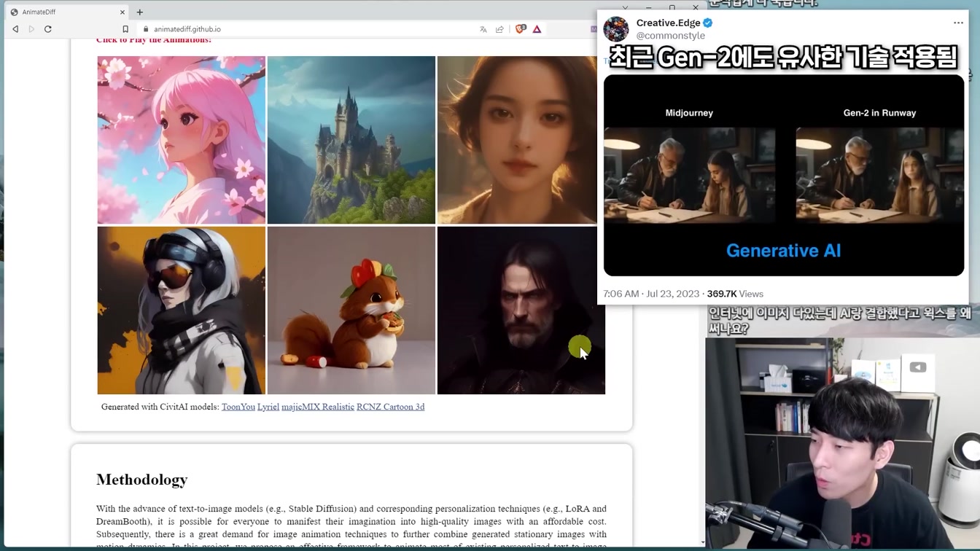Play the squirrel eating nut animation

pos(351,310)
